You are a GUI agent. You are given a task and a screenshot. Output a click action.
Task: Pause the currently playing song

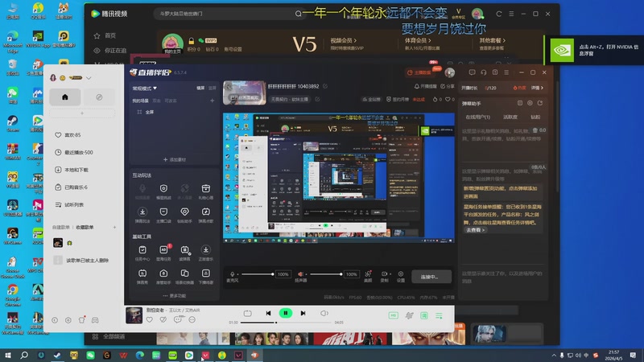(x=286, y=313)
